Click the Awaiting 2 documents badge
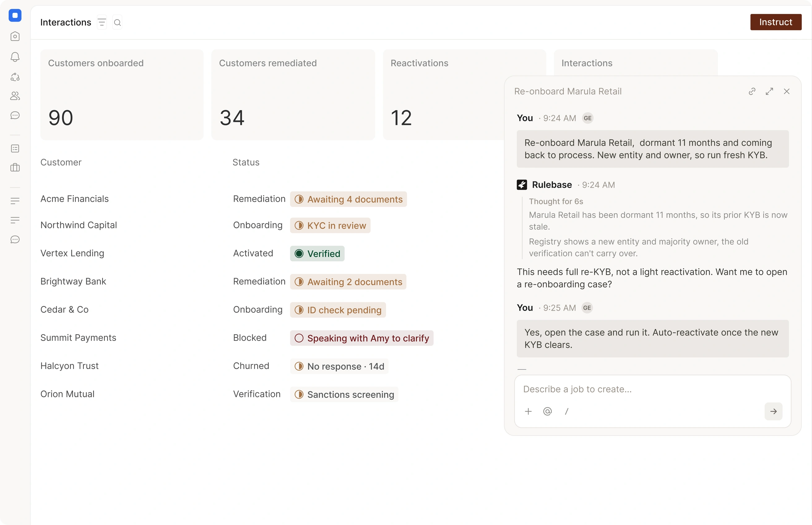 point(348,282)
